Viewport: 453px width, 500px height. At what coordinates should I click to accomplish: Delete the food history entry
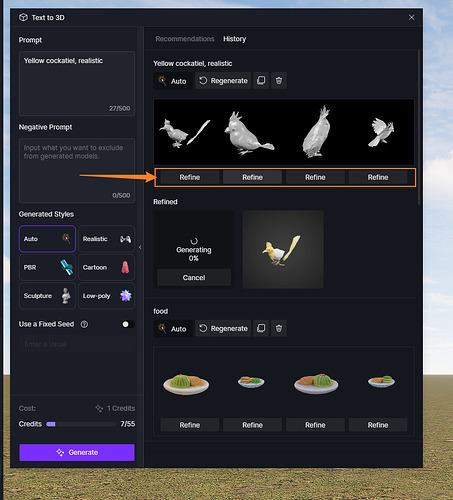[279, 328]
